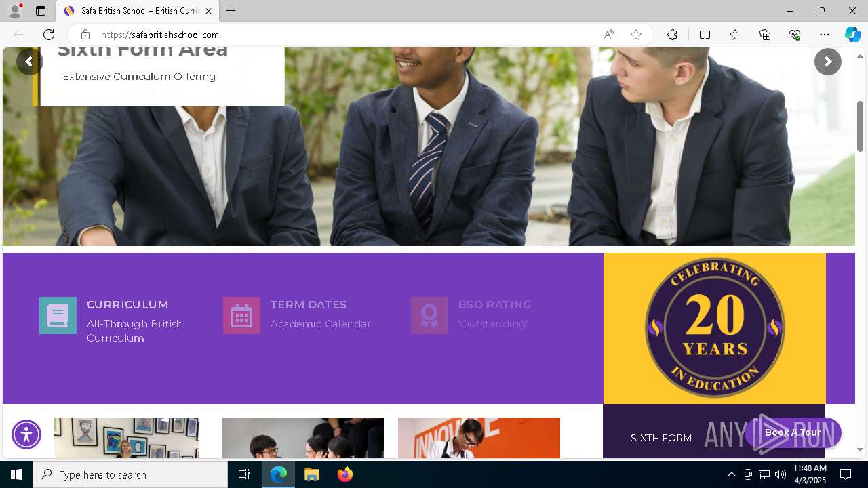Click the network tray icon
Image resolution: width=868 pixels, height=488 pixels.
point(764,474)
